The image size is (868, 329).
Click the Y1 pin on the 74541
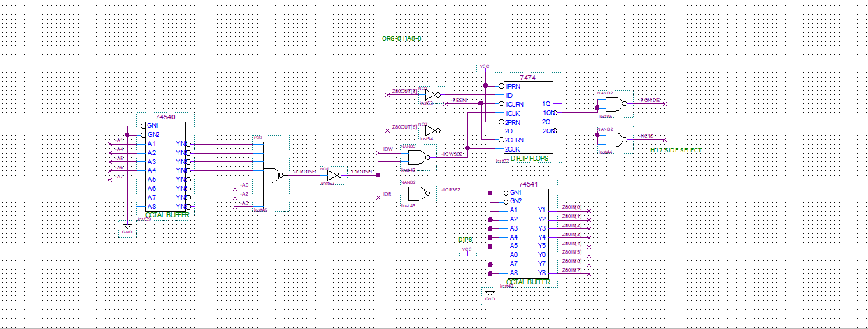(541, 210)
